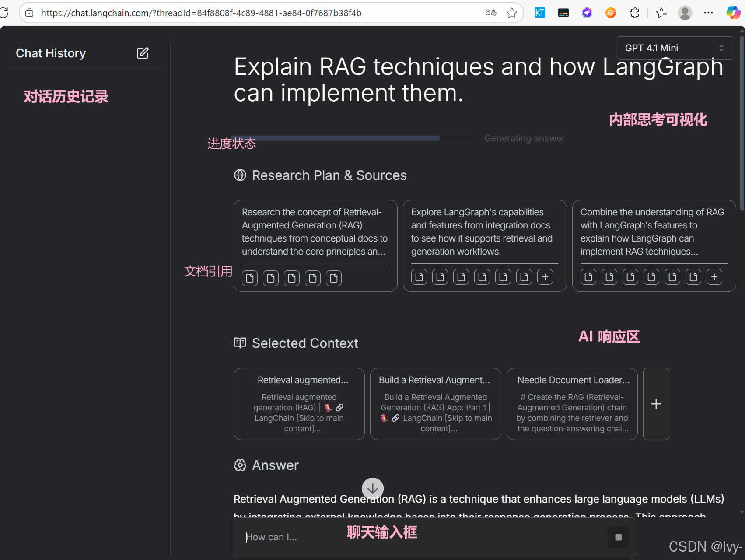Open the browser profile avatar
This screenshot has width=745, height=560.
685,13
